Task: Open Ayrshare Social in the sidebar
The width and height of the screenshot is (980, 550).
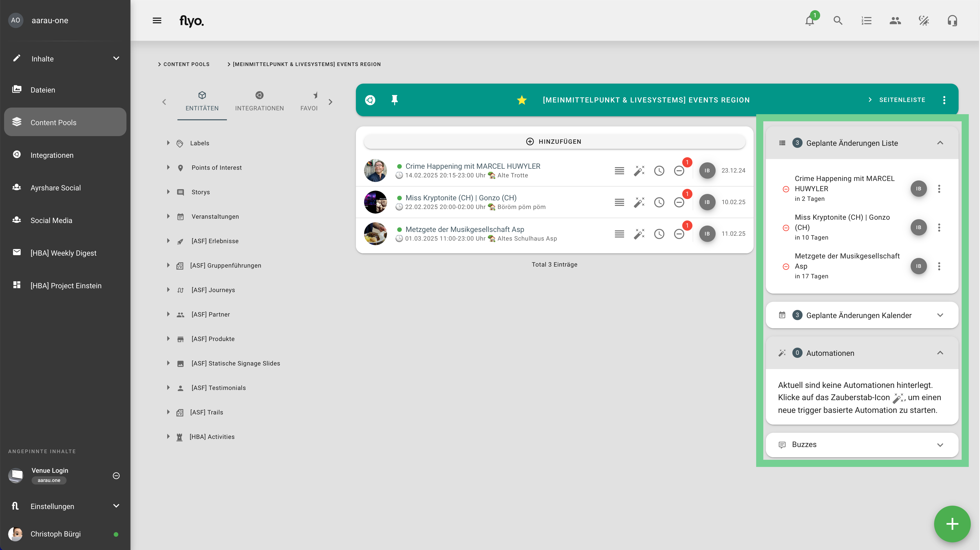Action: click(x=56, y=188)
